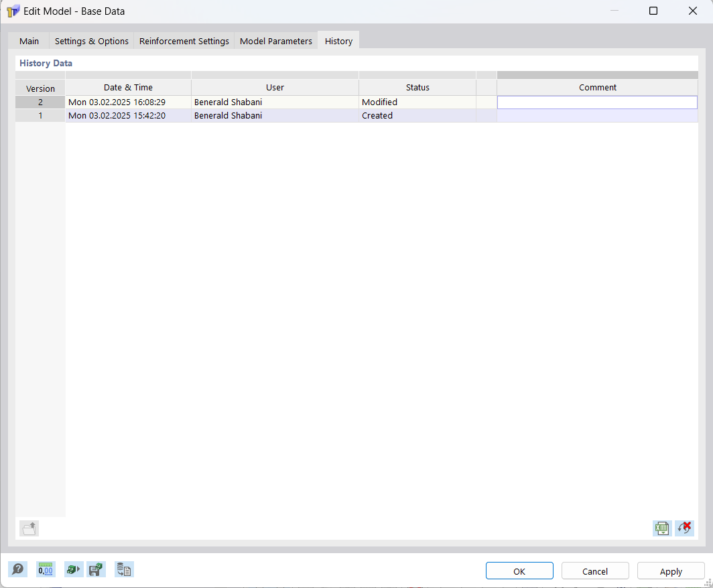Open the edit units and decimal places icon

click(46, 569)
